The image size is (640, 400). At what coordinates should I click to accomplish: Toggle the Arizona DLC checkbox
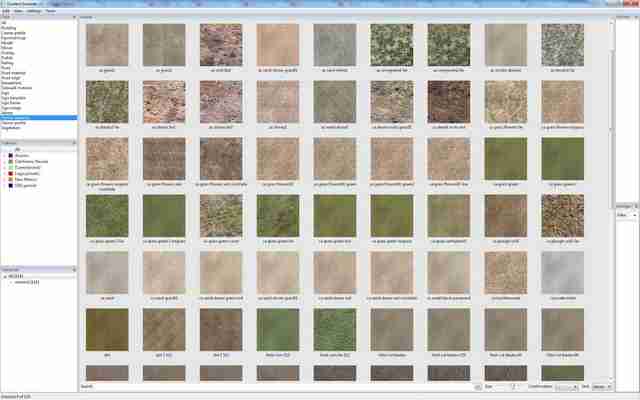coord(5,156)
